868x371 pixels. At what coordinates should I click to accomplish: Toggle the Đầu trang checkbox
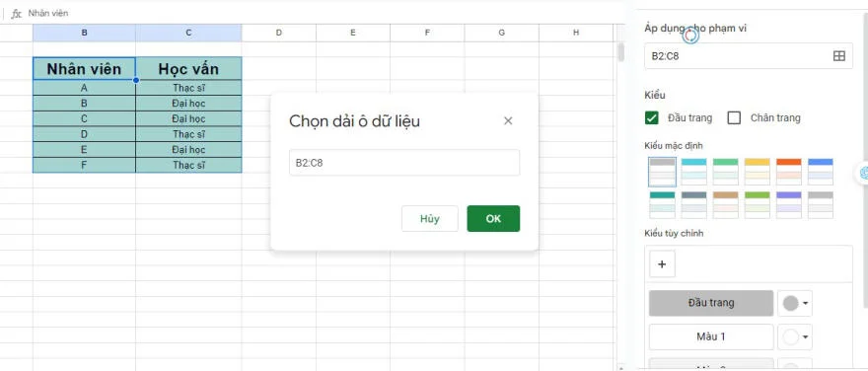click(652, 117)
